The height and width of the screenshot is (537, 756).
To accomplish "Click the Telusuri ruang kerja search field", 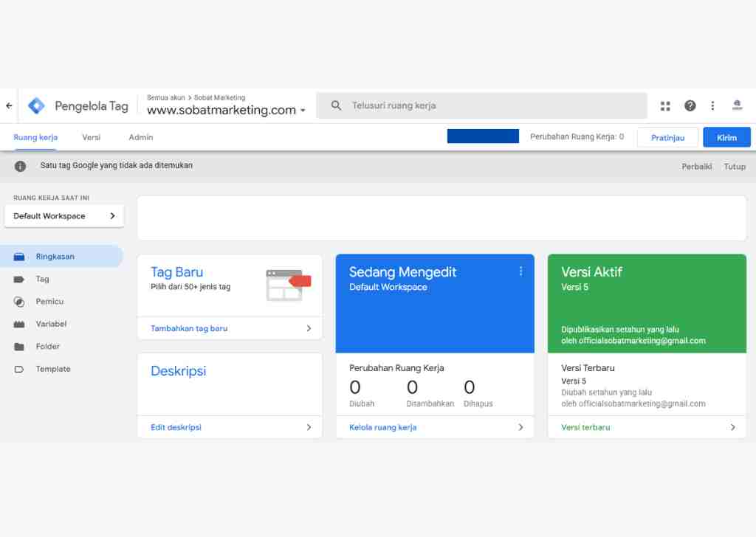I will pos(481,105).
